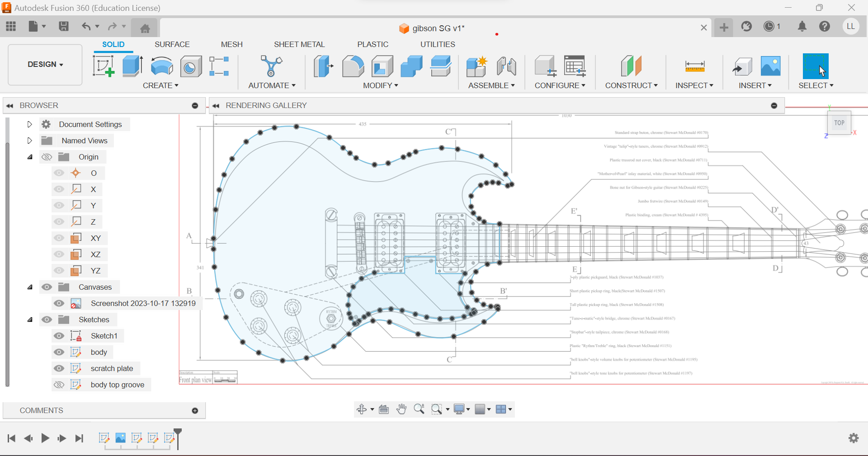Click the Home tab icon
Viewport: 868px width, 456px height.
(x=145, y=28)
